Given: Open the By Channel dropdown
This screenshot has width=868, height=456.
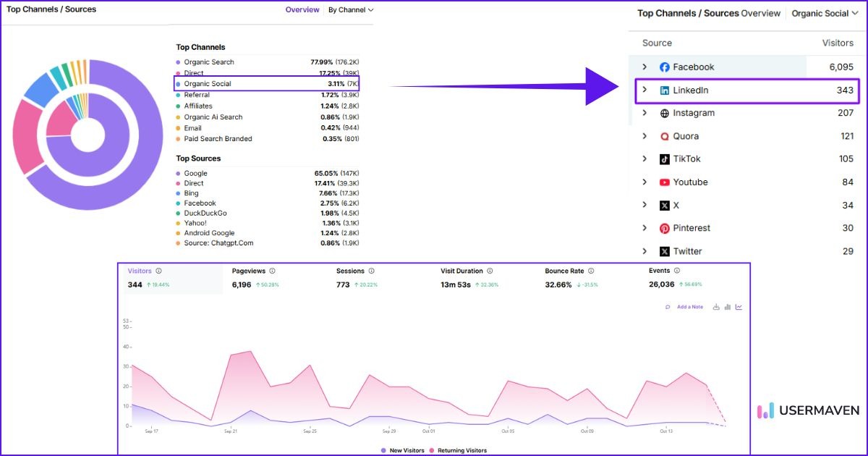Looking at the screenshot, I should coord(351,10).
